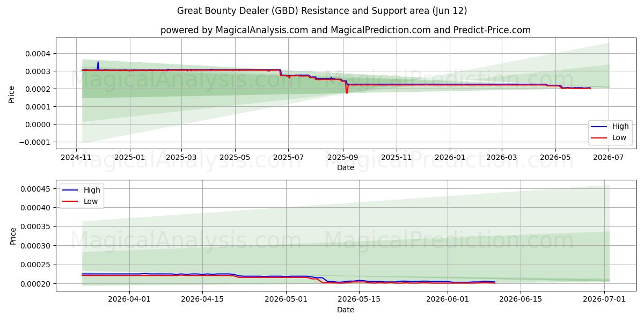Screen dimensions: 644x322
Task: Click the bottom chart x-axis label '2026-06-01'
Action: pos(448,300)
